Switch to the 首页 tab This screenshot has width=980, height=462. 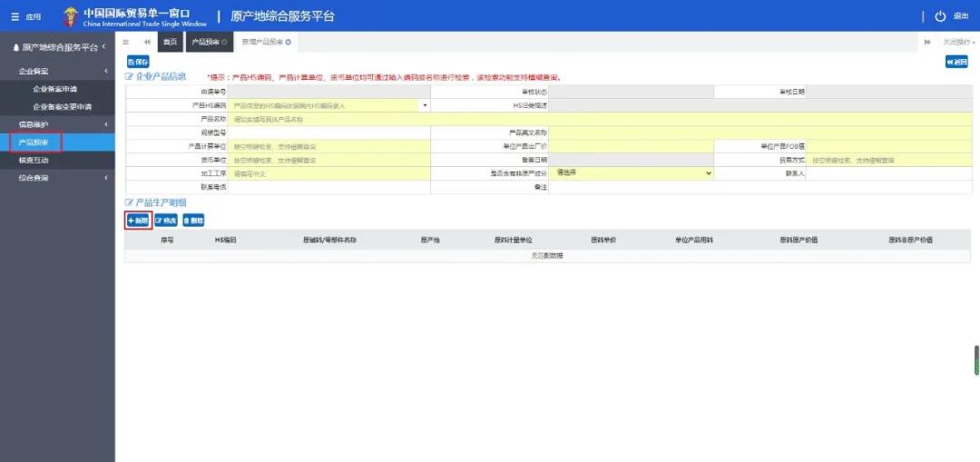[170, 42]
